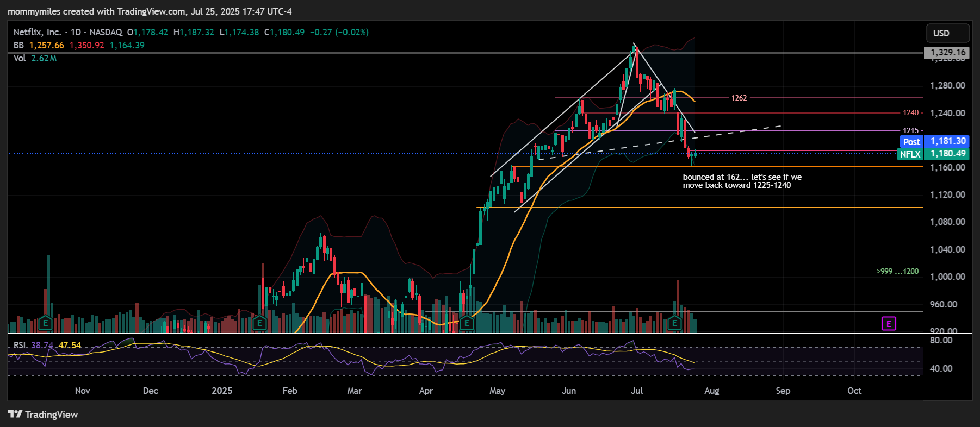Click the 1,000.00 price axis label

point(947,277)
